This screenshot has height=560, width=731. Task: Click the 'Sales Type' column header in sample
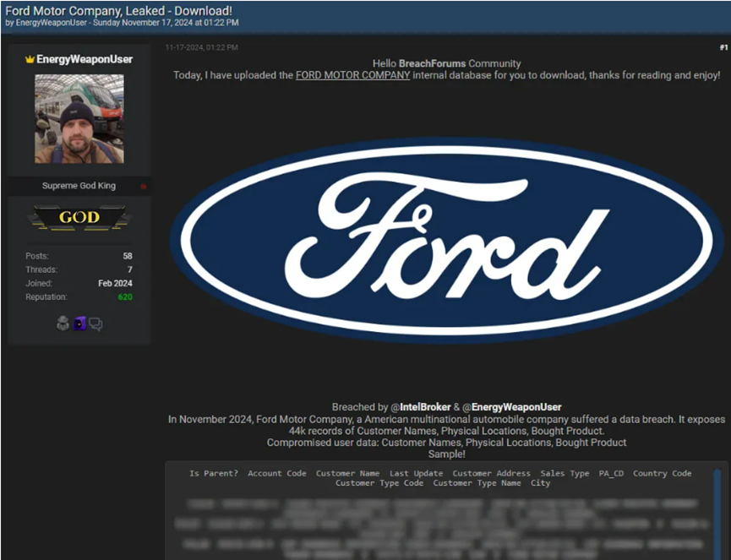click(x=565, y=473)
